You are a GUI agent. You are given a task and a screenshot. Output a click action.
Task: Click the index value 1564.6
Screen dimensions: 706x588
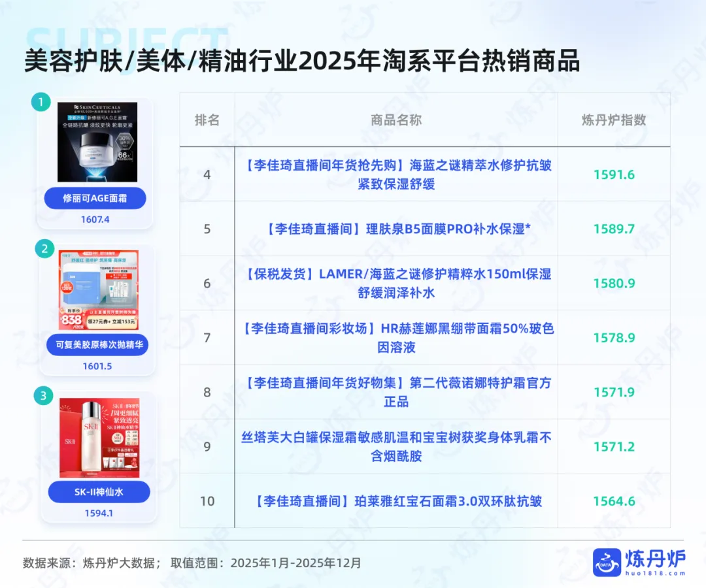pos(614,501)
